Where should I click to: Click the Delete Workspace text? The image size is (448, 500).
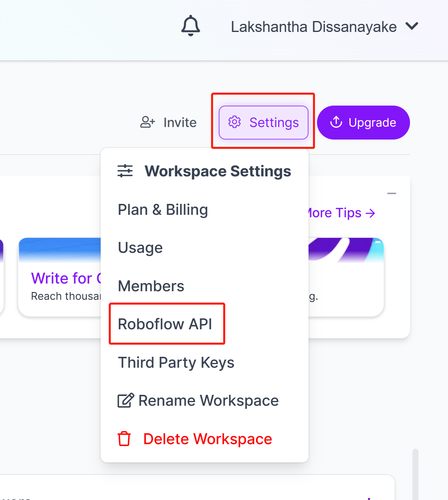click(x=207, y=439)
